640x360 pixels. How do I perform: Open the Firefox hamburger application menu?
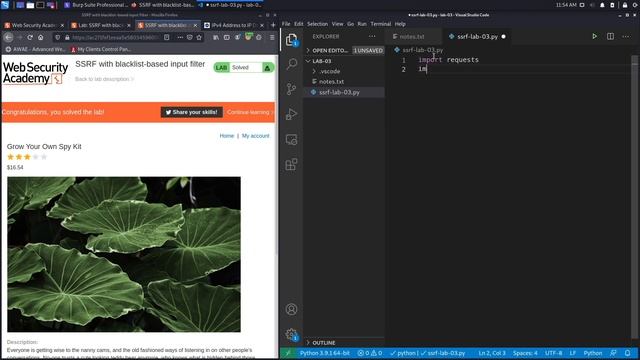[272, 37]
